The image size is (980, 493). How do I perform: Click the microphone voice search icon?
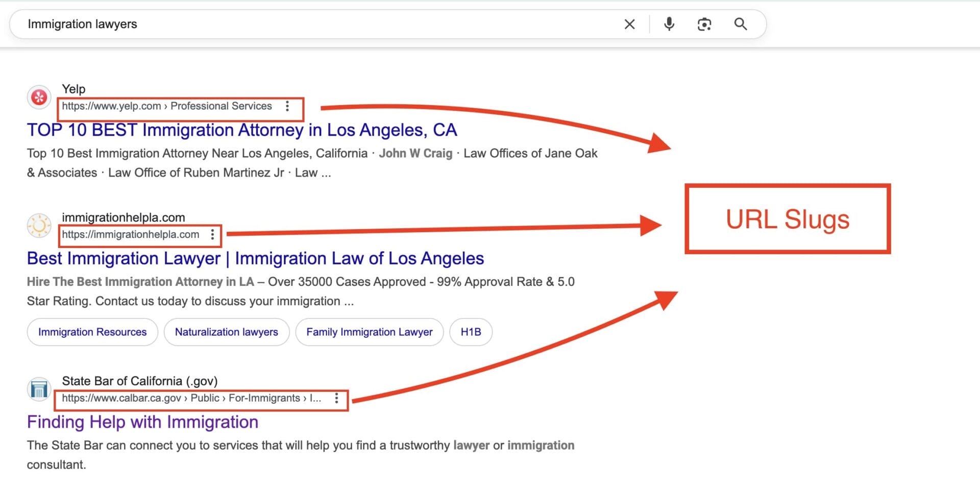point(669,23)
